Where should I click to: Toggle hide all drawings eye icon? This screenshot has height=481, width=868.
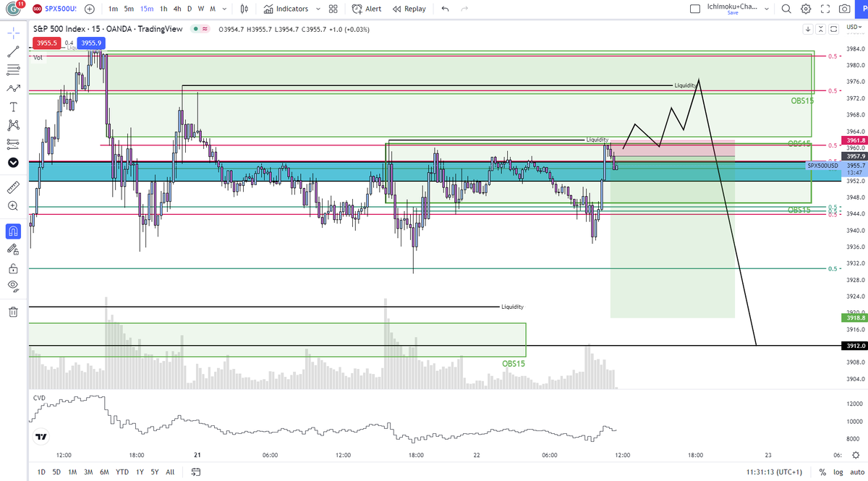pos(13,286)
